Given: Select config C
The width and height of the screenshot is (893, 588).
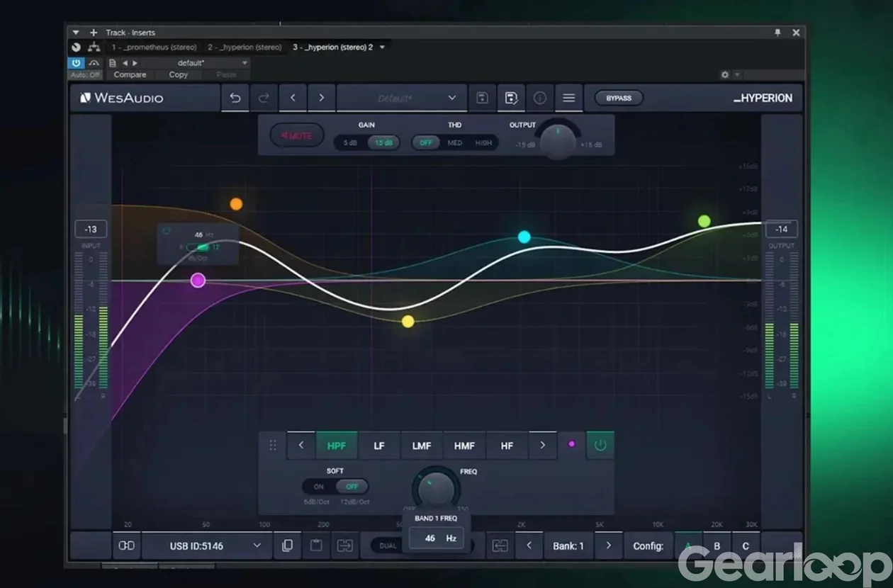Looking at the screenshot, I should click(745, 545).
